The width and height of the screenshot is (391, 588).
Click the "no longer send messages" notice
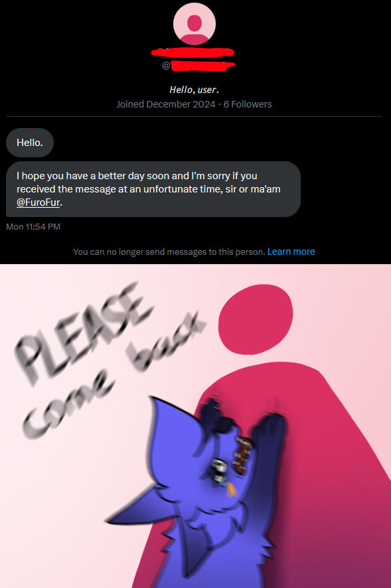pyautogui.click(x=169, y=252)
